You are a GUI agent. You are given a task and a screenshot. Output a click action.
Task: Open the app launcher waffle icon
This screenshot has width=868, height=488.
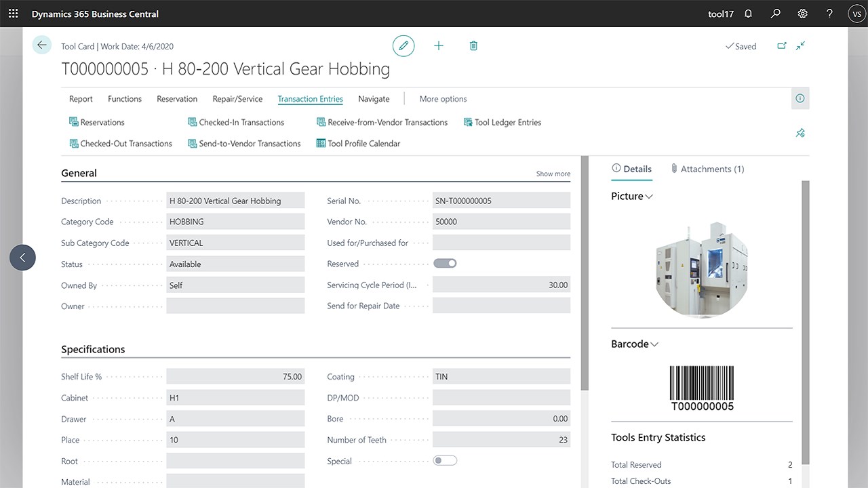(14, 14)
